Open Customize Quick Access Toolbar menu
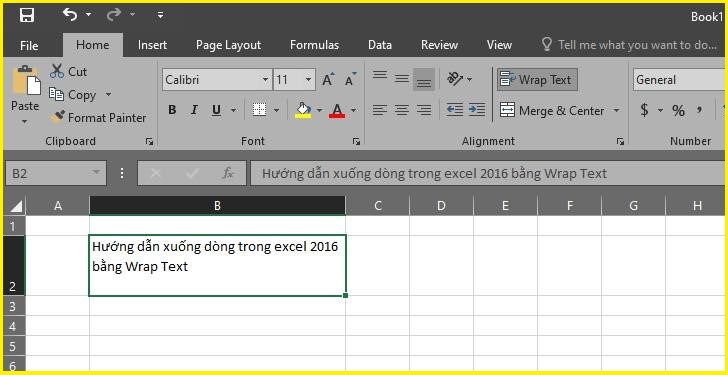The height and width of the screenshot is (375, 728). 160,15
